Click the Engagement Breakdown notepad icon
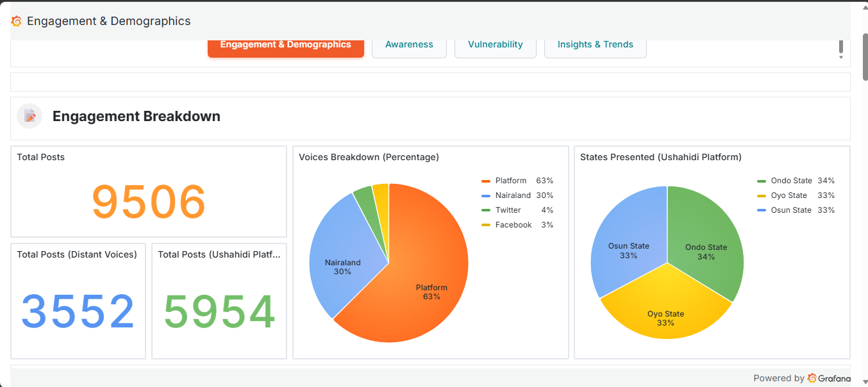The height and width of the screenshot is (387, 868). tap(29, 116)
